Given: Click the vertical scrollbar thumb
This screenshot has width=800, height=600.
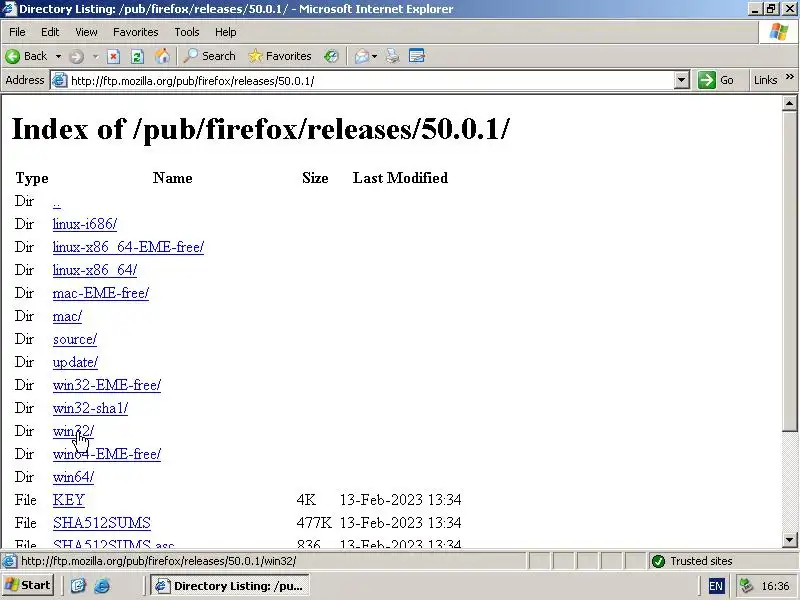Looking at the screenshot, I should [789, 270].
